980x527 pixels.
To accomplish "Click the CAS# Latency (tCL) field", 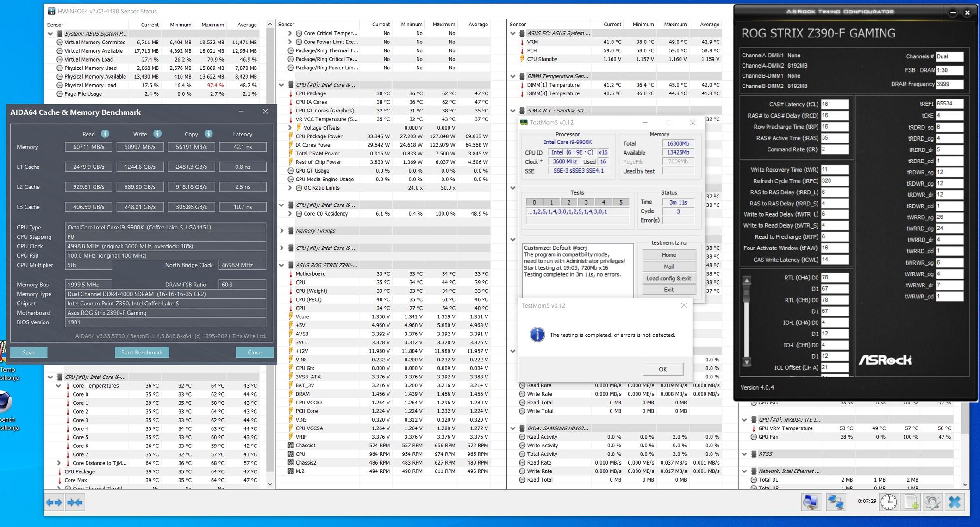I will 835,104.
